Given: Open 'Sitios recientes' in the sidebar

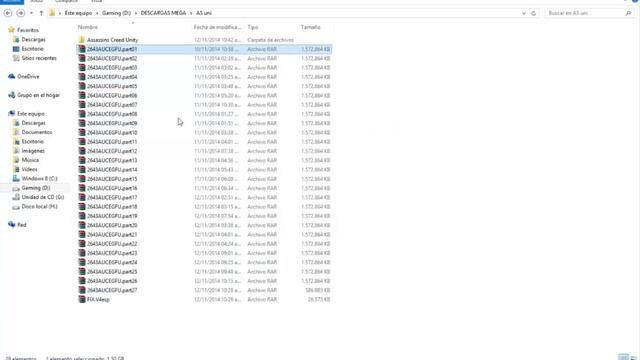Looking at the screenshot, I should 39,58.
